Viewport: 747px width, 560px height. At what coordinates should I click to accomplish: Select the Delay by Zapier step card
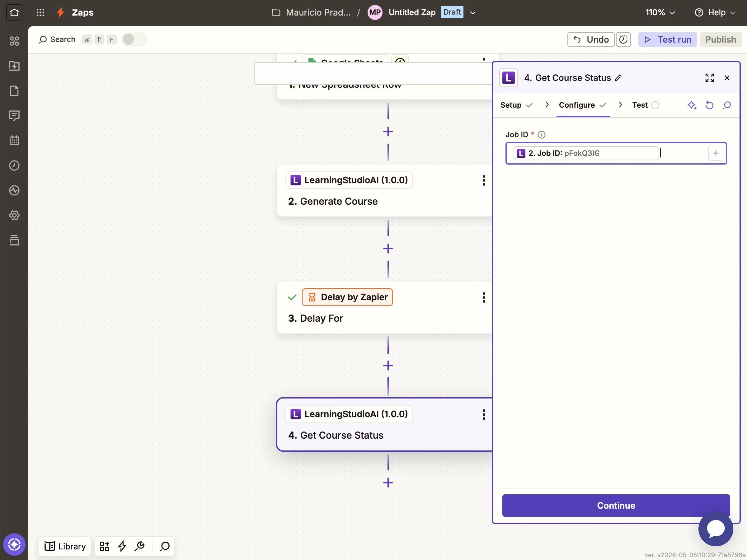click(x=384, y=307)
